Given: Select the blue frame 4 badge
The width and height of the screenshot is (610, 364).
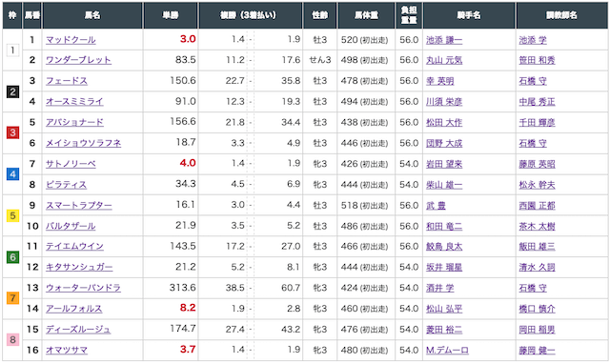Looking at the screenshot, I should [12, 174].
